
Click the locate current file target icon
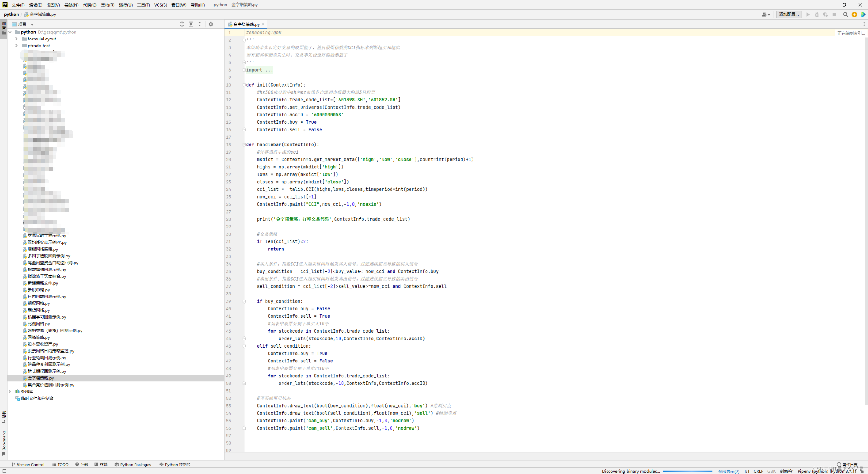pyautogui.click(x=182, y=24)
